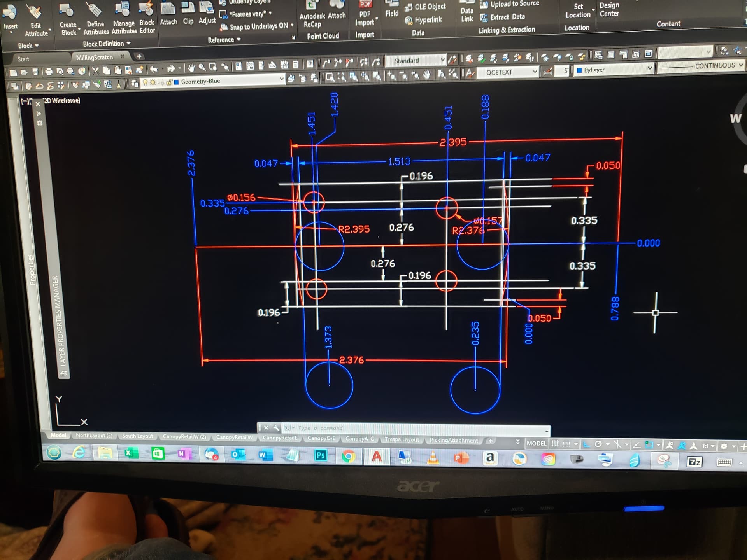Screen dimensions: 747x560
Task: Open the ByLayer color dropdown
Action: tap(649, 68)
